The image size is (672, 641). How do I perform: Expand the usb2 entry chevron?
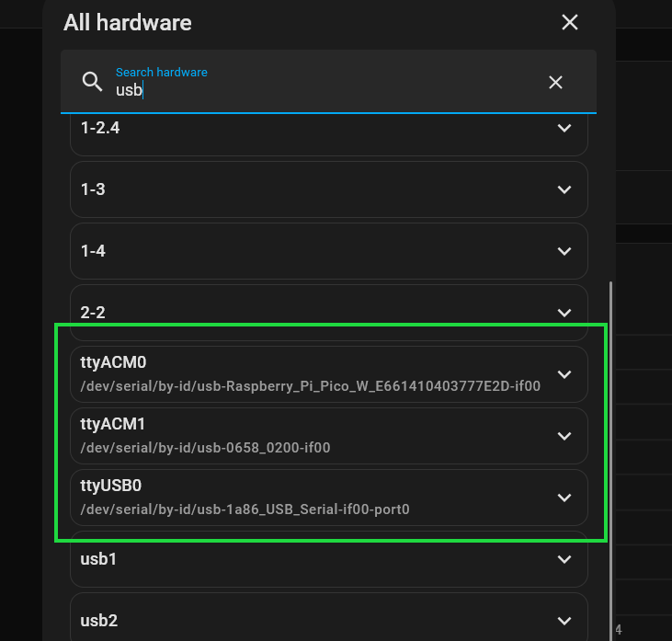[564, 621]
